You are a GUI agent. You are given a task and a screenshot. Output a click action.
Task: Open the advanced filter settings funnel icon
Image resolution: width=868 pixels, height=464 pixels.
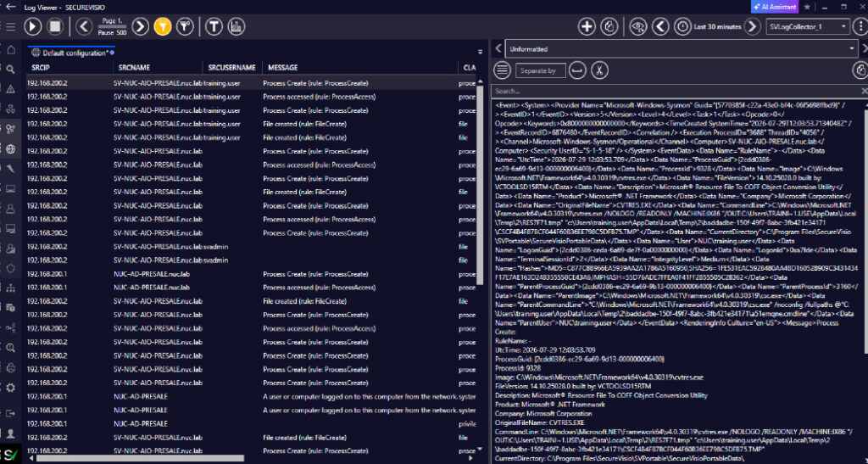coord(184,26)
